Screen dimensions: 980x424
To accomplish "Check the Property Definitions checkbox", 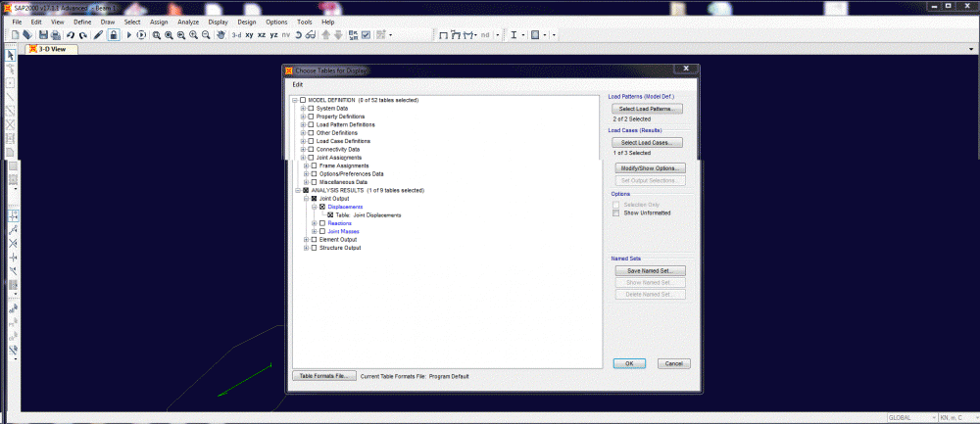I will pyautogui.click(x=311, y=117).
